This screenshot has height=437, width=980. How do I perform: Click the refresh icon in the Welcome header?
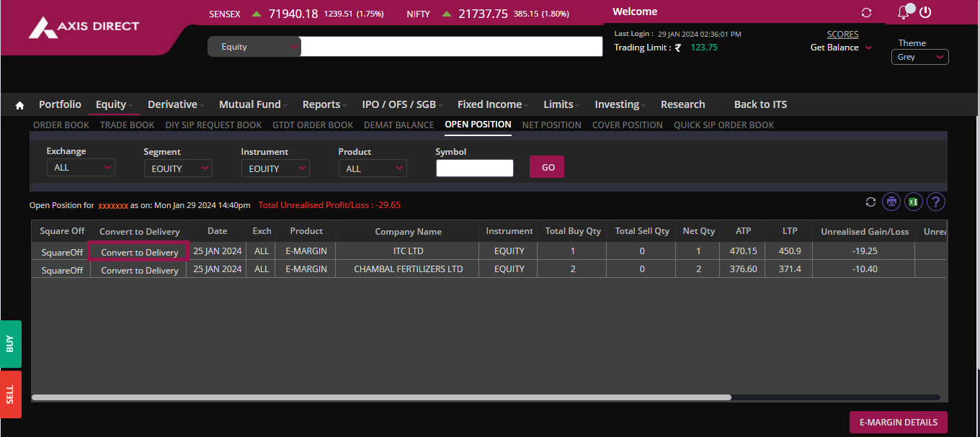[x=866, y=13]
